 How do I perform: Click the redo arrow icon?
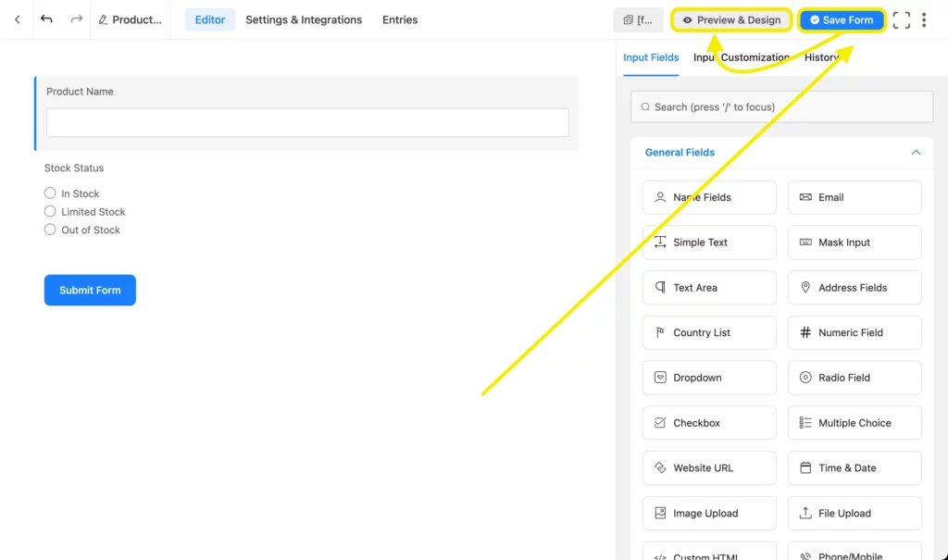pyautogui.click(x=76, y=19)
